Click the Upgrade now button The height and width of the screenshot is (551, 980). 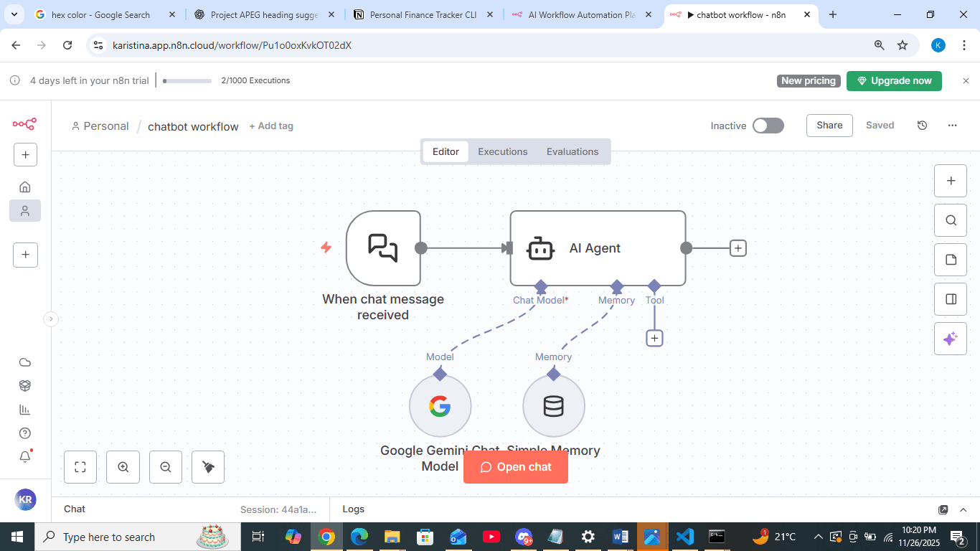click(894, 80)
